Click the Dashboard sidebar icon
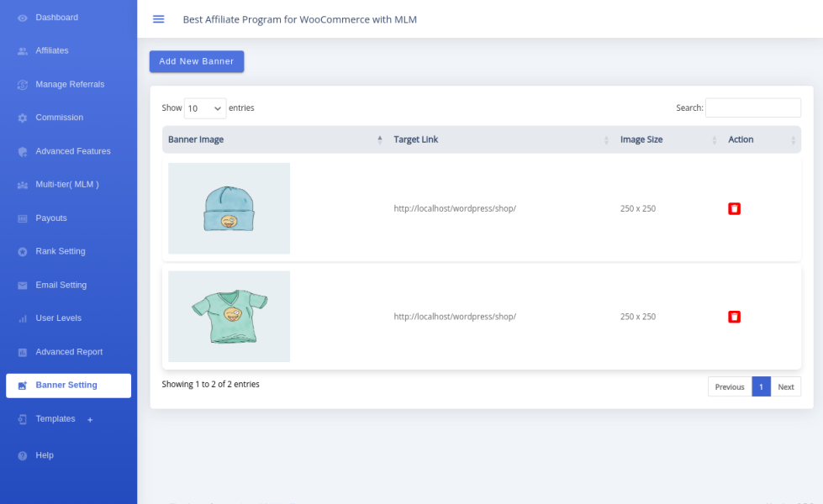Image resolution: width=823 pixels, height=504 pixels. pyautogui.click(x=23, y=18)
